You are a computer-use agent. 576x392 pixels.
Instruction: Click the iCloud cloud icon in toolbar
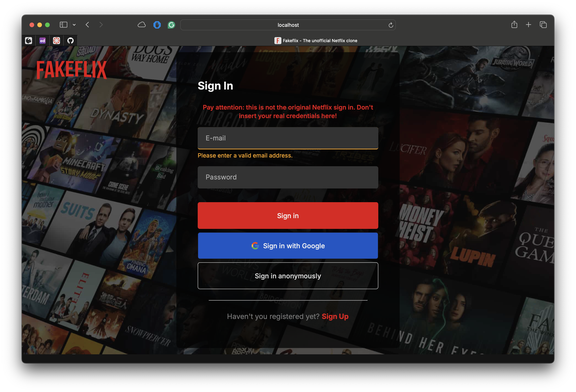pos(142,24)
